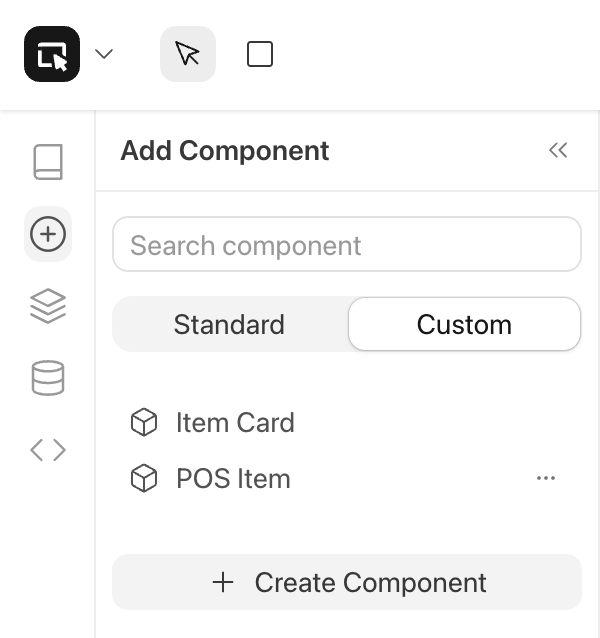The height and width of the screenshot is (638, 600).
Task: Select the rectangle frame tool
Action: 260,54
